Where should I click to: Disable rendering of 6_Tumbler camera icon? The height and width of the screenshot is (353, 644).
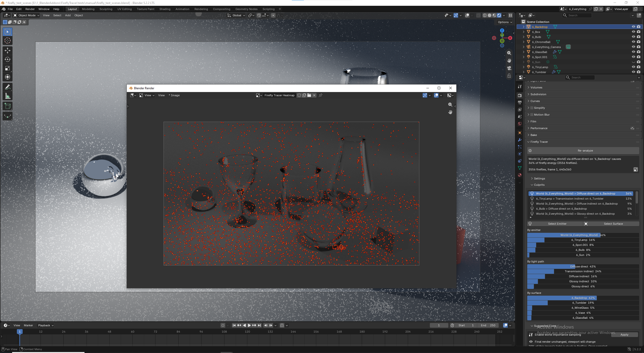[639, 72]
